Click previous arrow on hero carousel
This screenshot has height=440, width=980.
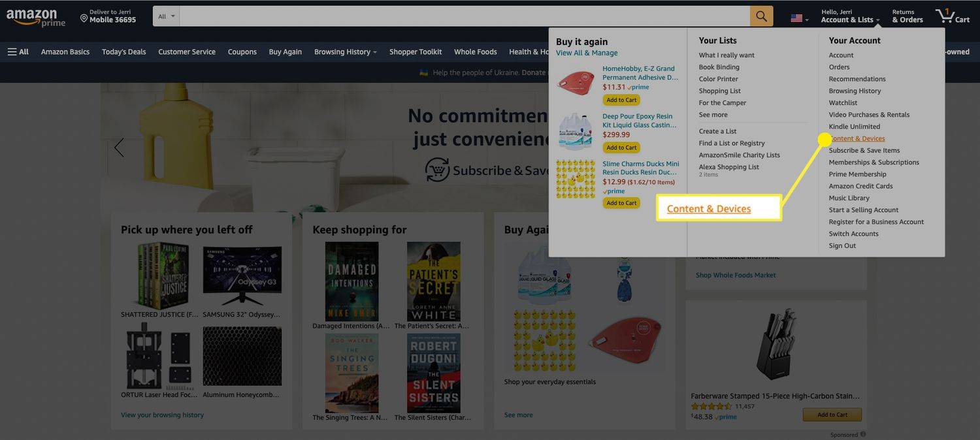119,148
